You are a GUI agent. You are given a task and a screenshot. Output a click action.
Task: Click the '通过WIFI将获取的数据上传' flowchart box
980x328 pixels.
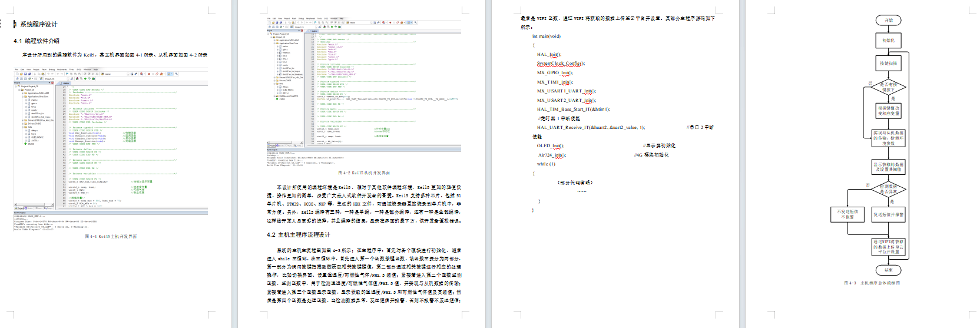coord(888,247)
